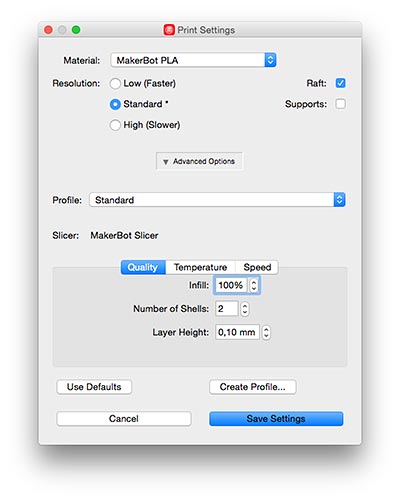Click the Use Defaults button
The height and width of the screenshot is (500, 400).
94,387
